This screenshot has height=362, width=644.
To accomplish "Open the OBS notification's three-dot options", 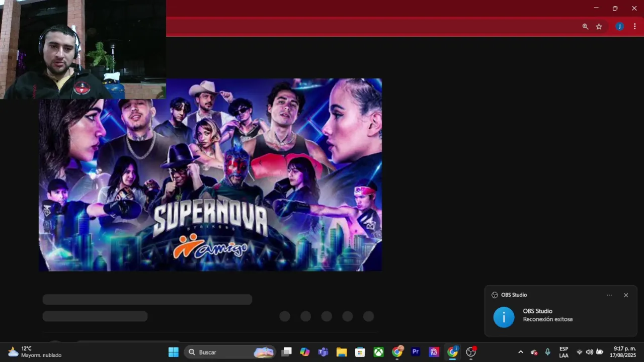I will (x=609, y=295).
